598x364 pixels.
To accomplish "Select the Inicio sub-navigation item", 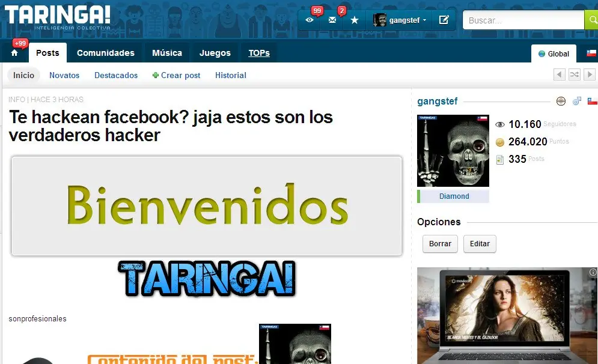I will pyautogui.click(x=23, y=75).
